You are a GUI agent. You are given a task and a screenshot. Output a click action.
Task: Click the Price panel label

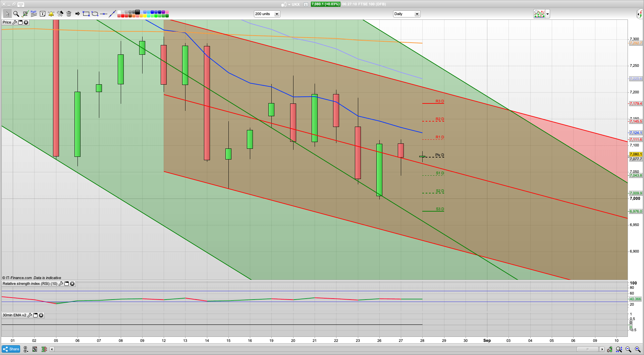point(7,22)
